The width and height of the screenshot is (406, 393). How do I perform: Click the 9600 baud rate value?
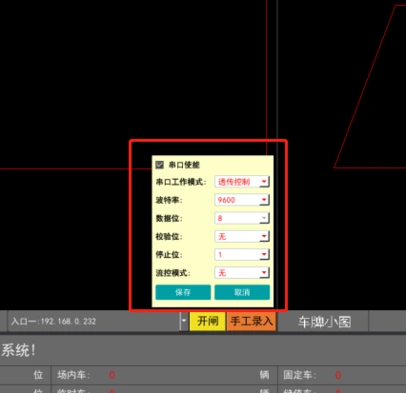coord(227,200)
